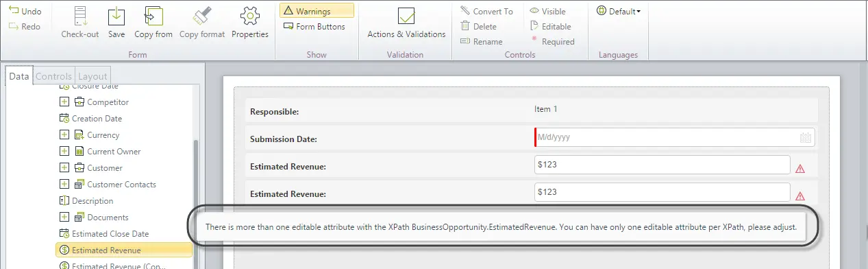Select the Currency entity icon
This screenshot has height=269, width=868.
point(79,135)
